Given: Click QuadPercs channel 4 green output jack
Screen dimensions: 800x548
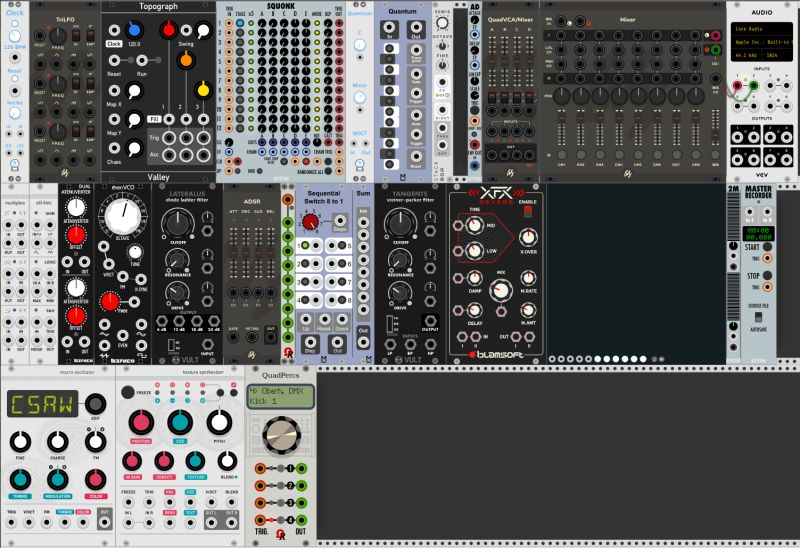Looking at the screenshot, I should [x=302, y=520].
